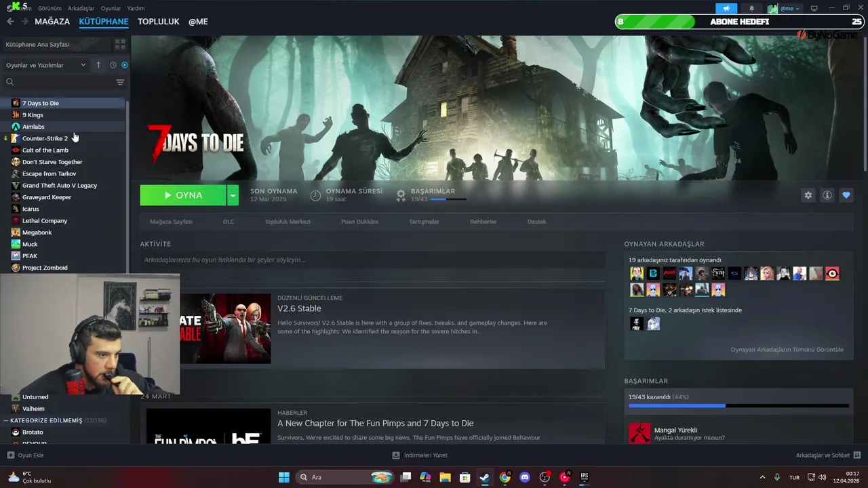Screen dimensions: 868x488
Task: Click Oynayan Arkadaşların Tümünü Görüntüle
Action: (787, 350)
